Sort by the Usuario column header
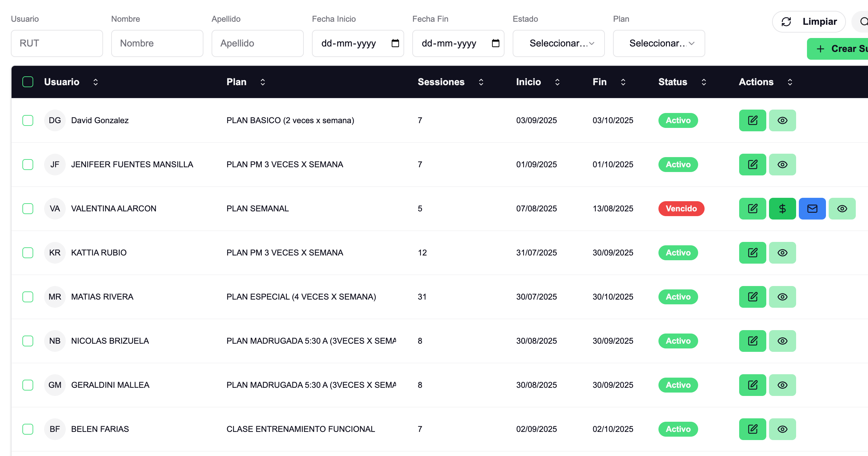Viewport: 868px width, 456px height. tap(96, 82)
